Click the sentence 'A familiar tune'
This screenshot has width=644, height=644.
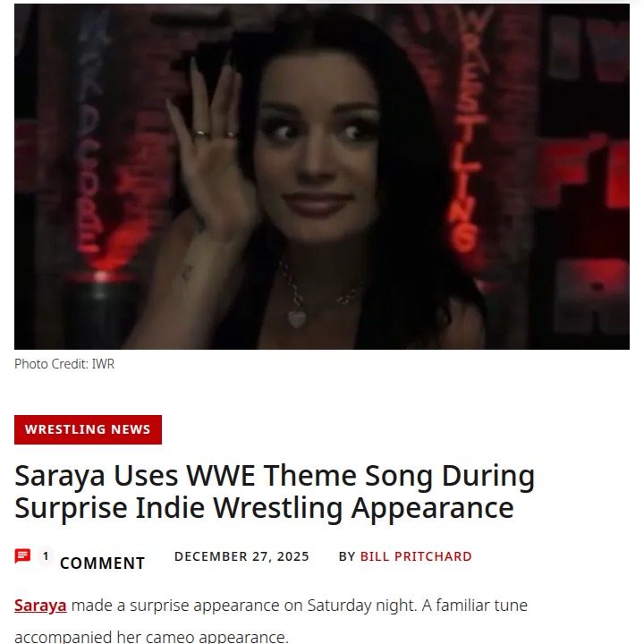[x=474, y=605]
